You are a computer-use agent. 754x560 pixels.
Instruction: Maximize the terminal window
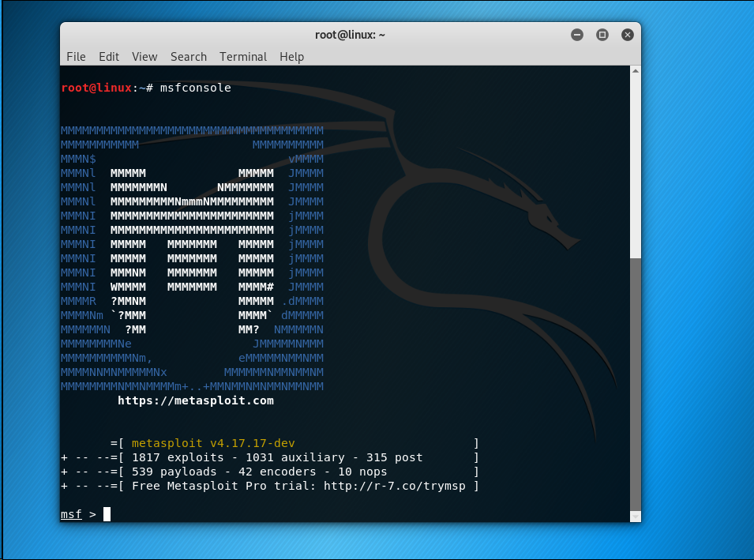(602, 35)
